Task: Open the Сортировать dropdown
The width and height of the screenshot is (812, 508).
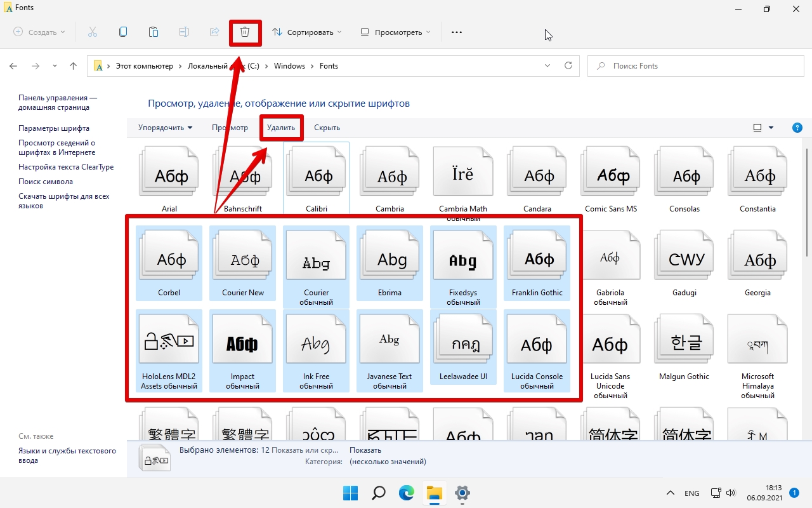Action: [307, 32]
